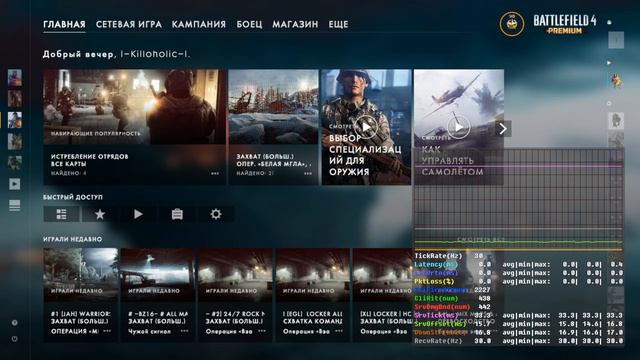Open the ЕЩЕ menu

tap(338, 24)
